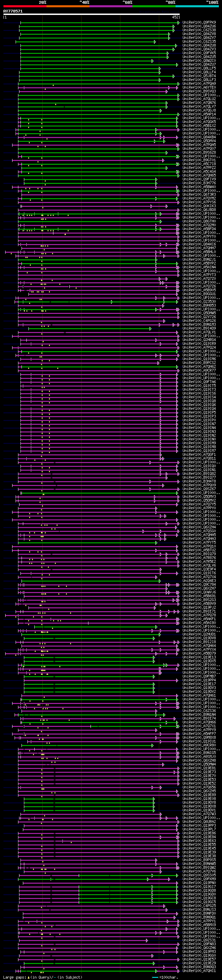
Task: Click the green ~80% identity legend bar
Action: (154, 6)
